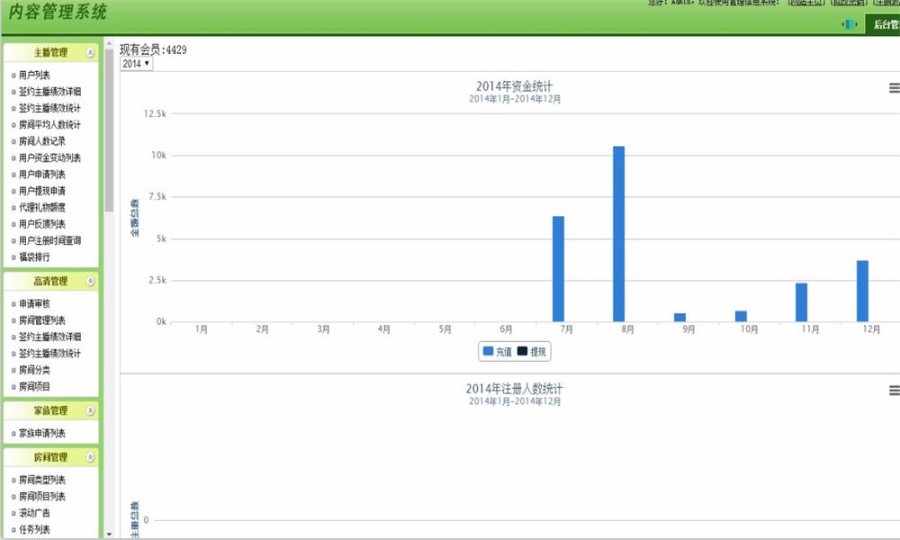Viewport: 900px width, 540px height.
Task: Open 用户列表 in the sidebar menu
Action: [x=34, y=75]
